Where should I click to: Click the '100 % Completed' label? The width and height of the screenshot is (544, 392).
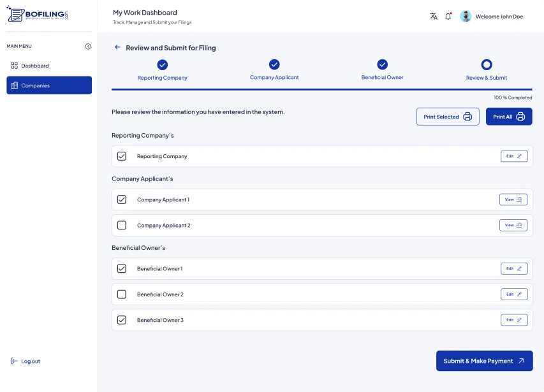point(513,98)
